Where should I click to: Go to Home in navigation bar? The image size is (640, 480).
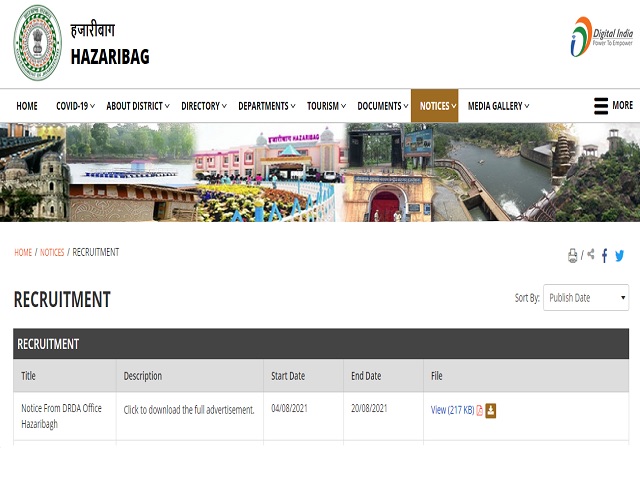coord(27,106)
